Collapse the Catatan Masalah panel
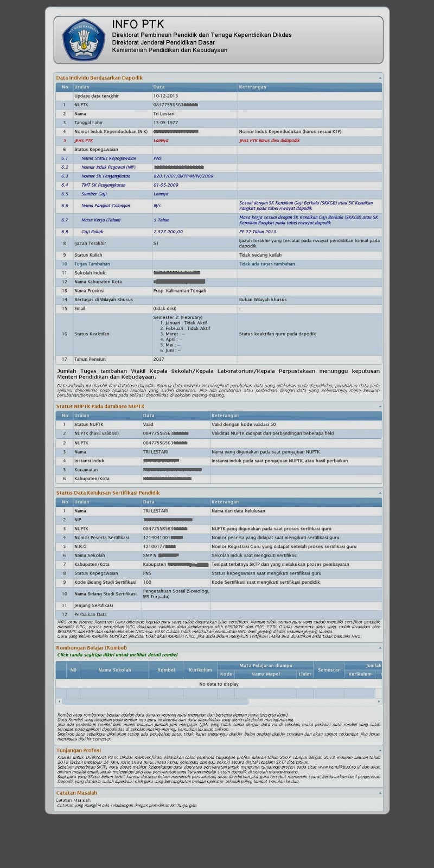 click(380, 793)
